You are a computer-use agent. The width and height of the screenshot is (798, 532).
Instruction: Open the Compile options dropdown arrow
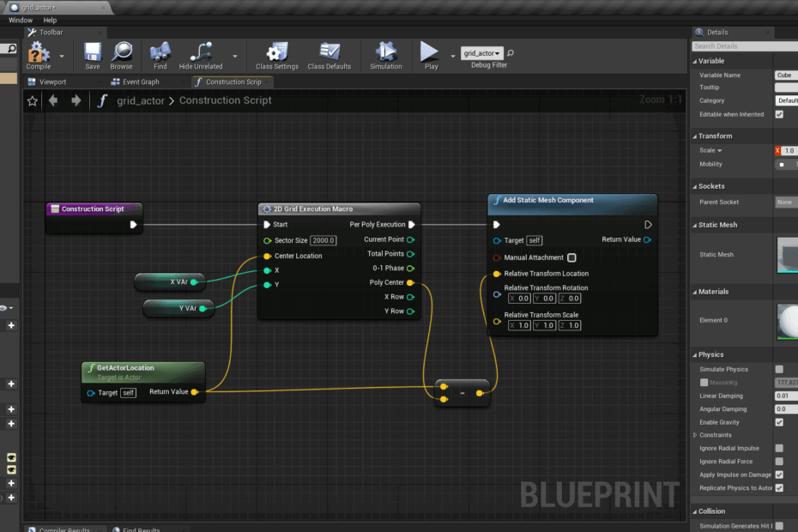coord(62,56)
